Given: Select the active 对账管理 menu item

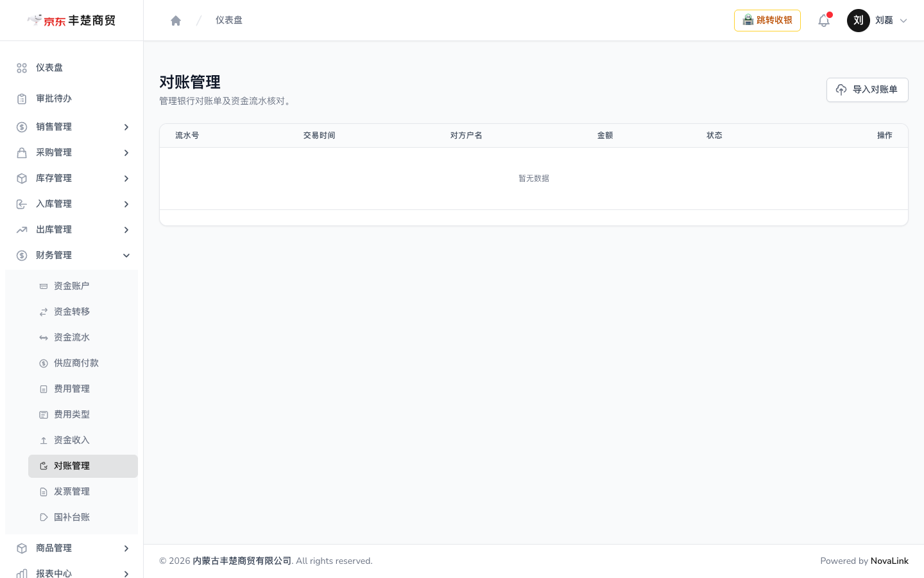Looking at the screenshot, I should point(83,466).
